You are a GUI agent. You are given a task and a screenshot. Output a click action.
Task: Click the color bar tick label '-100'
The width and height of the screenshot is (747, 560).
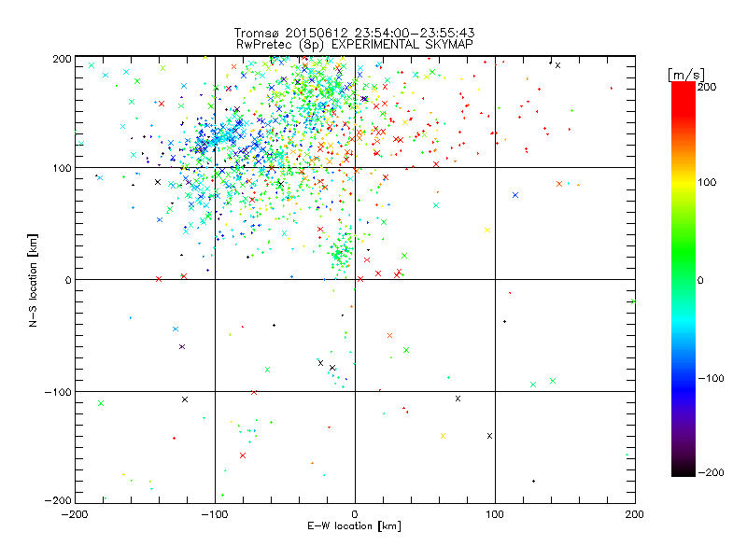pos(711,378)
